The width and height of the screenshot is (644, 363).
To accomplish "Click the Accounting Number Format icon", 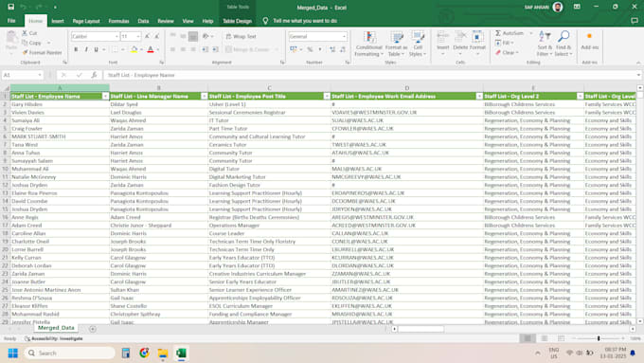I will pos(294,49).
